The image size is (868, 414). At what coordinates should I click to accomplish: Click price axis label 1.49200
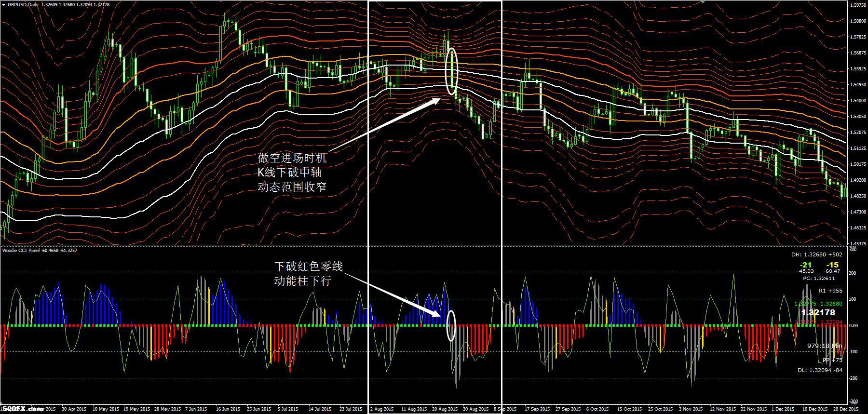[x=858, y=180]
